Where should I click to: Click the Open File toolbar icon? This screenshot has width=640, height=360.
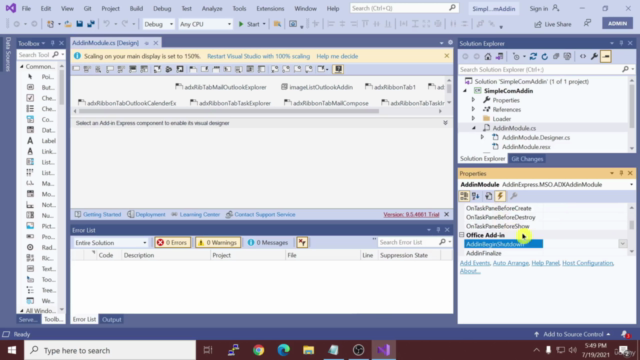68,24
